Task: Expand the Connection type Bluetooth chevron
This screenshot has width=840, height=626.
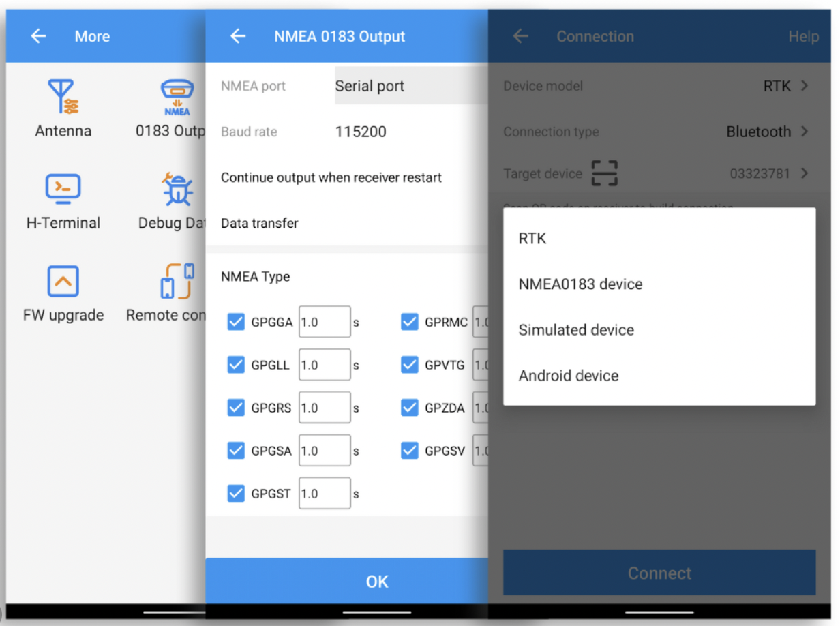Action: [805, 131]
